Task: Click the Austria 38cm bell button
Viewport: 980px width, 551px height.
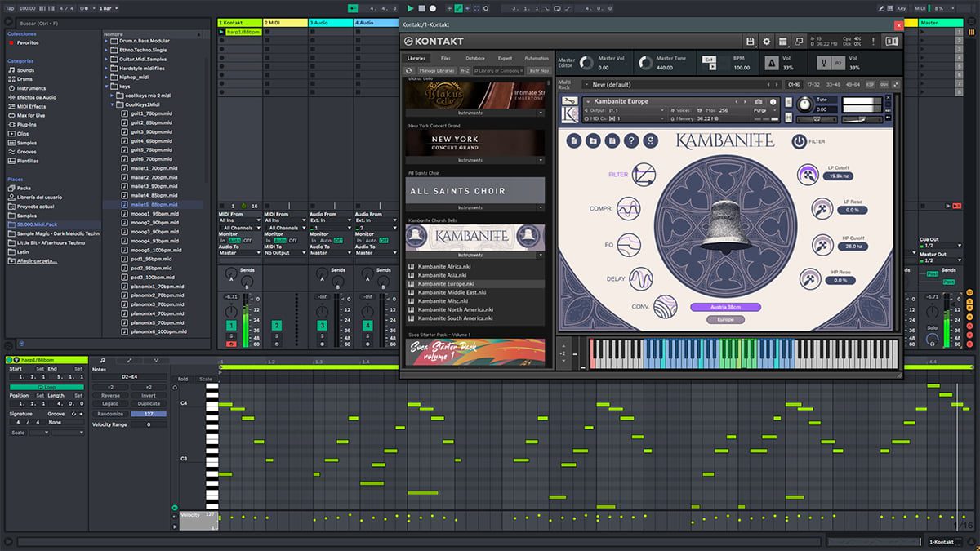Action: (x=725, y=307)
